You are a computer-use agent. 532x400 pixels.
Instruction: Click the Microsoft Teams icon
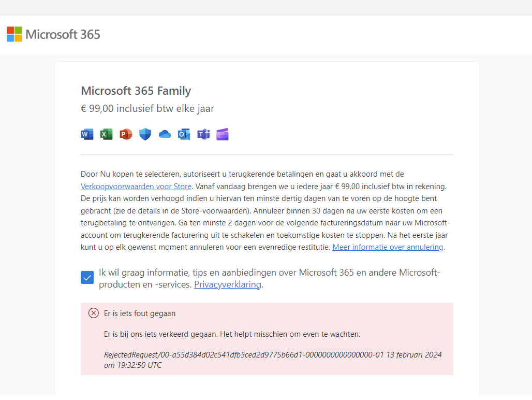click(203, 134)
